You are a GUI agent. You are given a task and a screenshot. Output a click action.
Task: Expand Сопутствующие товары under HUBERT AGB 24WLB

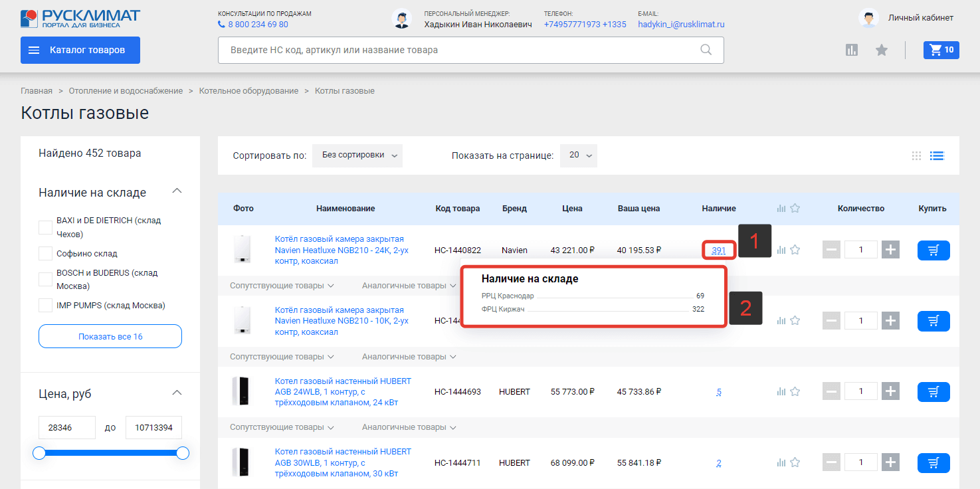[282, 427]
